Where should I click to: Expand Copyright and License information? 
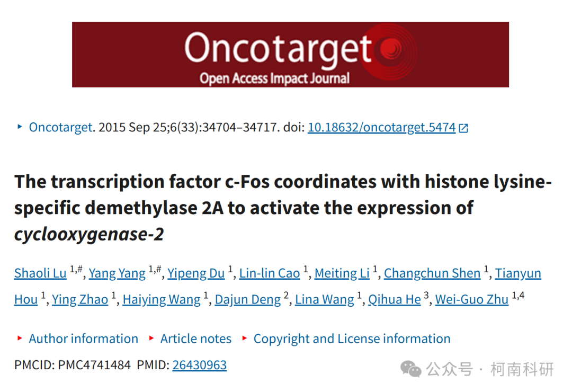pos(352,338)
